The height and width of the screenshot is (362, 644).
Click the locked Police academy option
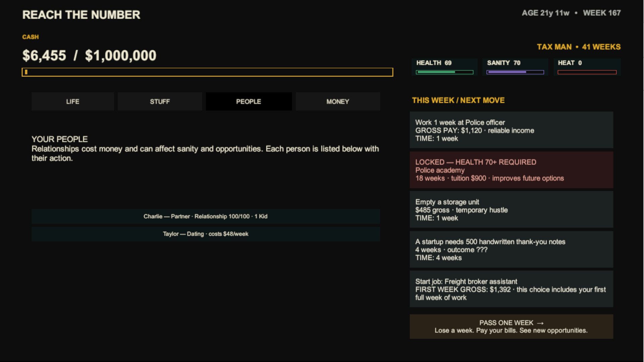pyautogui.click(x=511, y=170)
